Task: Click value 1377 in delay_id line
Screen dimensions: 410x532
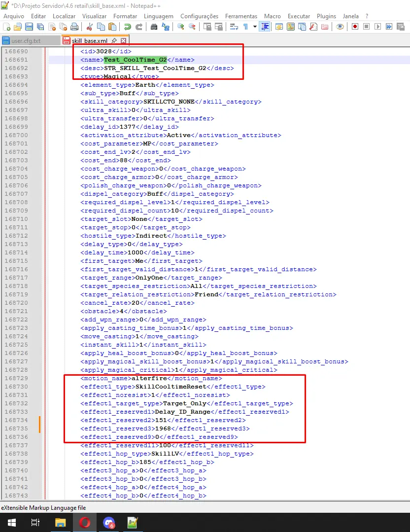Action: (128, 127)
